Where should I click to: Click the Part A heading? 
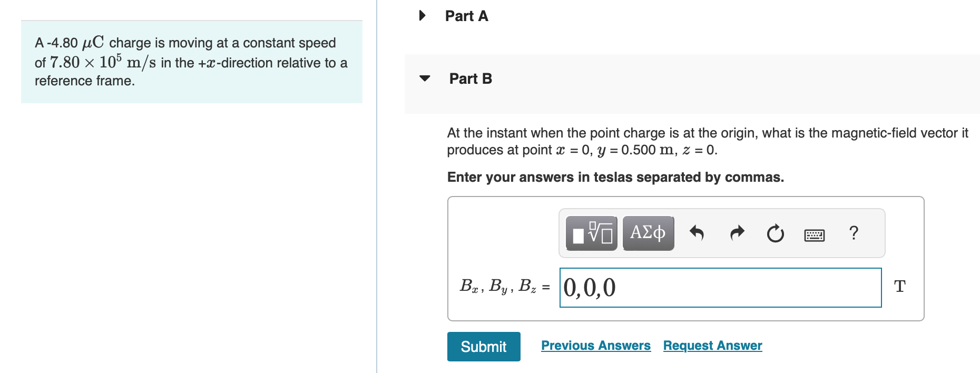466,16
